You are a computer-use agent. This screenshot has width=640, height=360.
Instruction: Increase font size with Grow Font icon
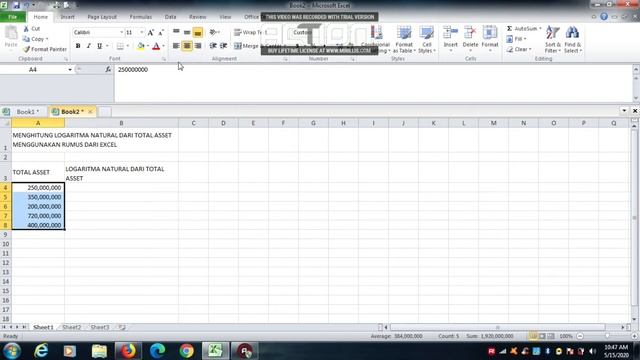click(151, 32)
